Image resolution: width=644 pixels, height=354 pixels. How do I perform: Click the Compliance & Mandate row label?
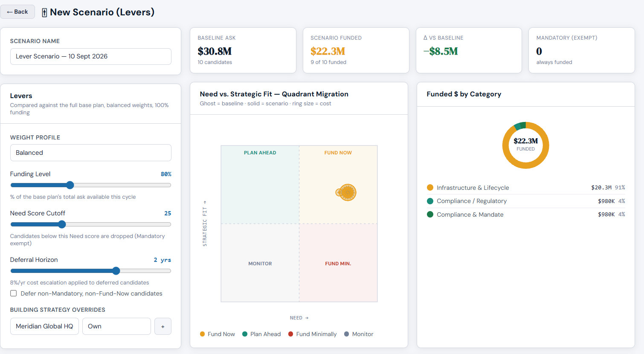pyautogui.click(x=470, y=215)
